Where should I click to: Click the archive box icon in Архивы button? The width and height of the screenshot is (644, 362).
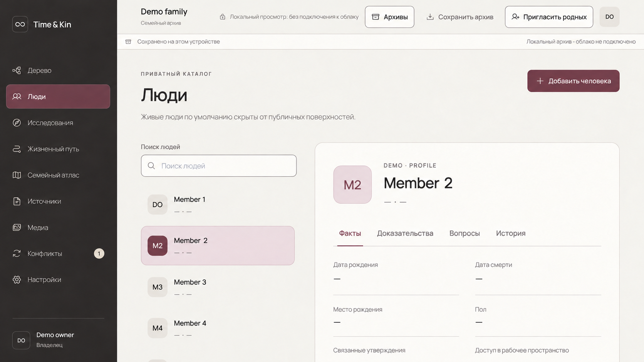376,17
